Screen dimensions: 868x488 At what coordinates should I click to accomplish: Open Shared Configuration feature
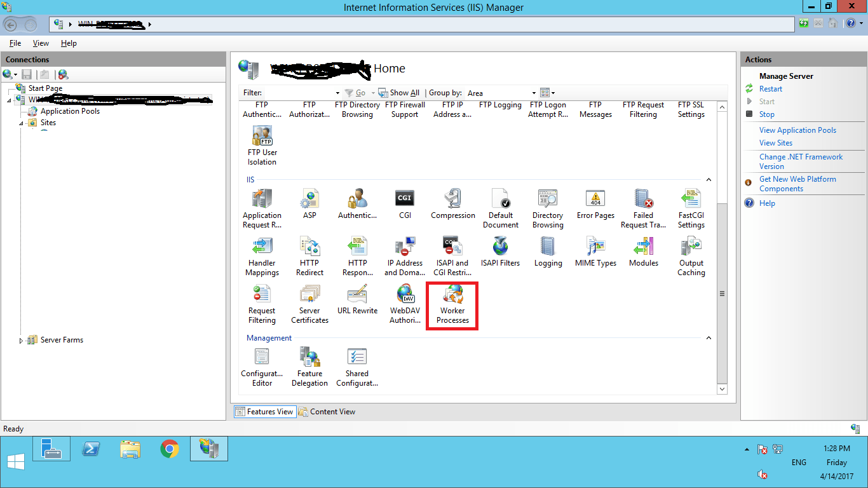pyautogui.click(x=357, y=367)
